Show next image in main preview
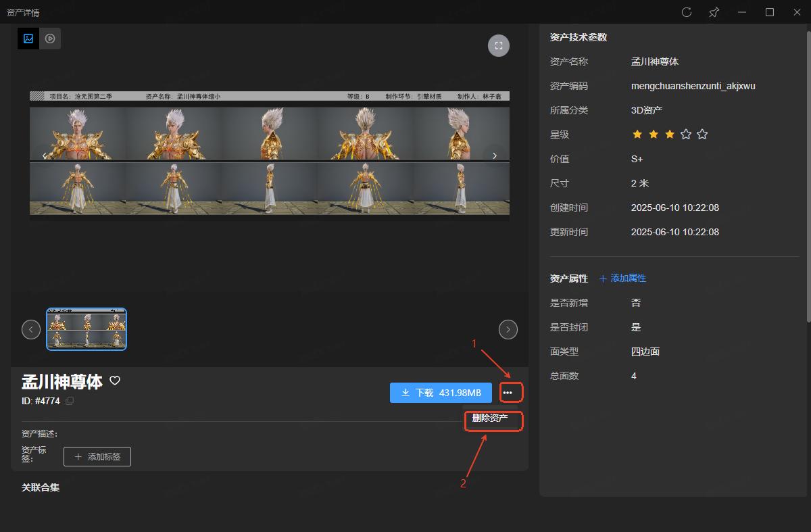811x532 pixels. [495, 155]
